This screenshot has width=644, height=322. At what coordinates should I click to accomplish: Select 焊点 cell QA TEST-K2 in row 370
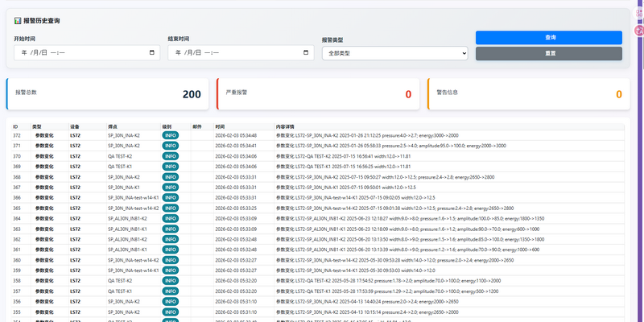[x=120, y=156]
